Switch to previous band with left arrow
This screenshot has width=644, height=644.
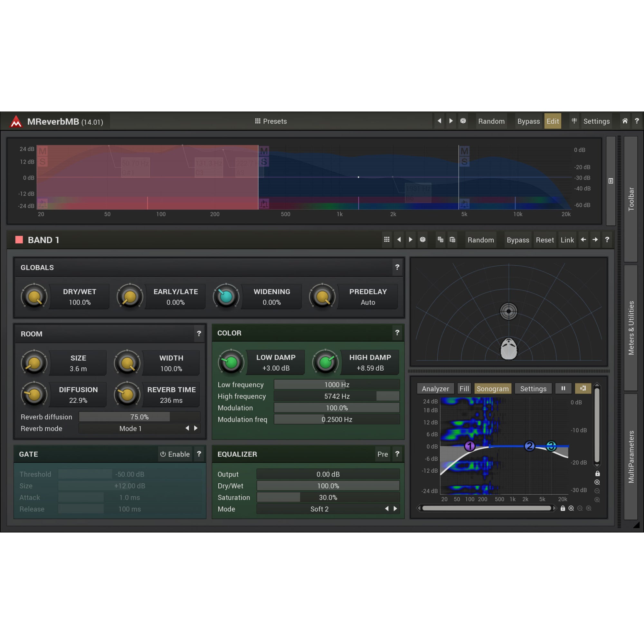click(583, 240)
